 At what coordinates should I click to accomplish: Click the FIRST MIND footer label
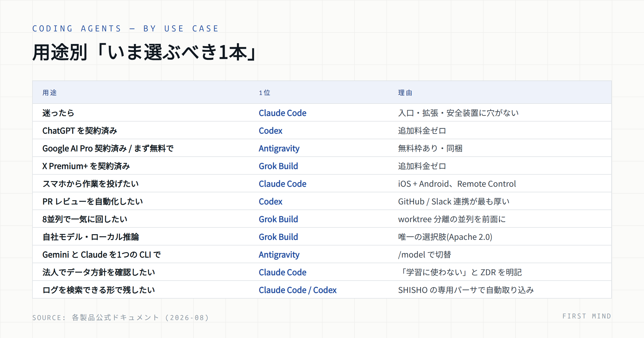pyautogui.click(x=587, y=316)
